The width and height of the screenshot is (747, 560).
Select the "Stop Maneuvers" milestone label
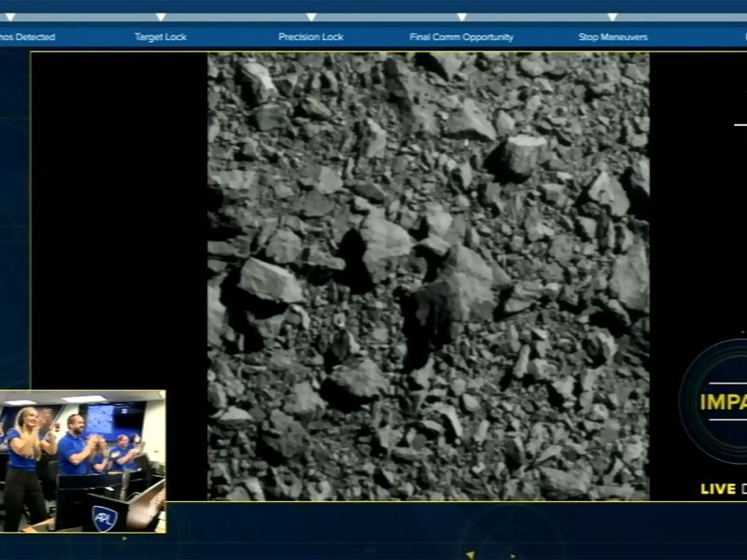(x=613, y=37)
